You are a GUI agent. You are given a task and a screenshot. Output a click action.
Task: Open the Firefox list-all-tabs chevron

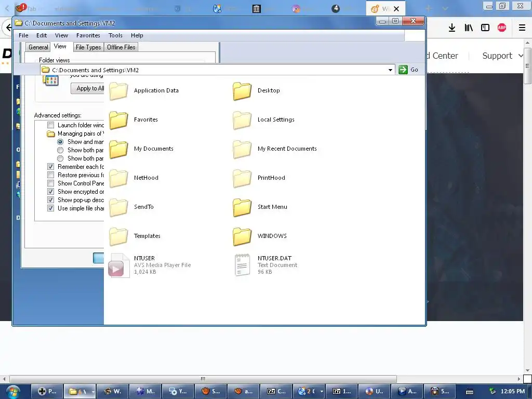[445, 8]
